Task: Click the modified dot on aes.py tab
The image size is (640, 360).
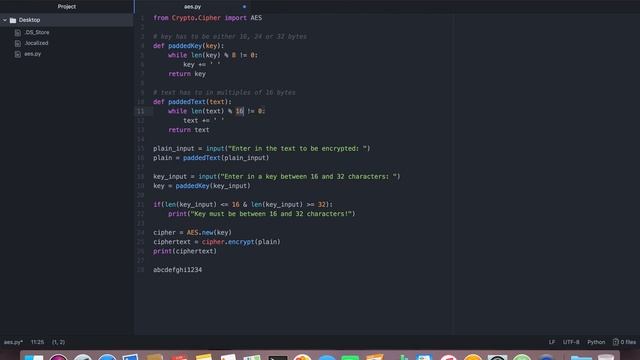Action: click(244, 7)
